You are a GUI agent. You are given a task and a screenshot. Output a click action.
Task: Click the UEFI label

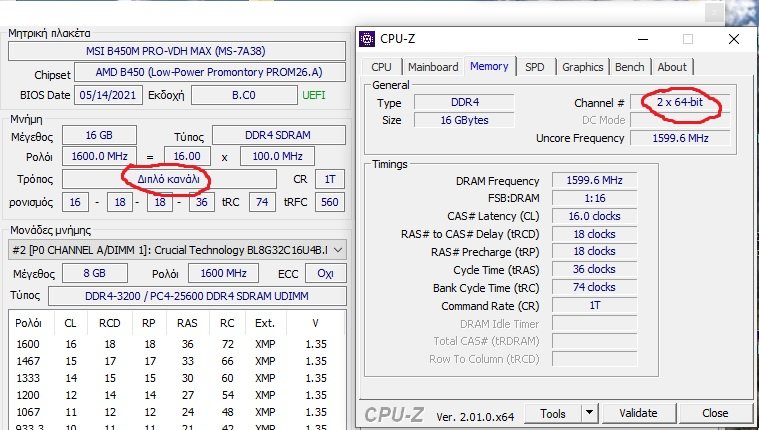click(x=313, y=95)
